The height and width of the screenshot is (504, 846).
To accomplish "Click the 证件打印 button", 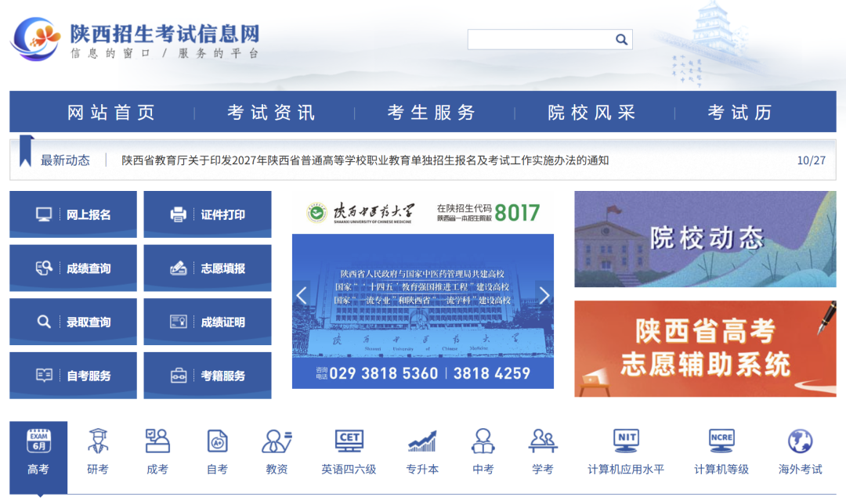I will (x=207, y=214).
